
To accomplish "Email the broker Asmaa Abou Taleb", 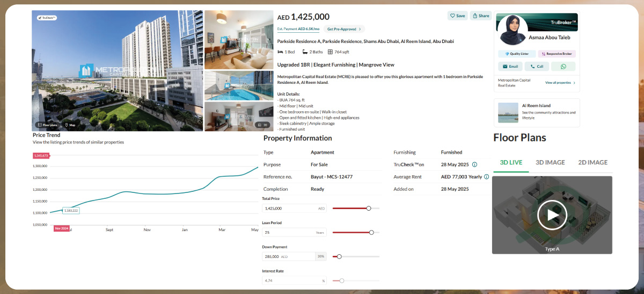I will tap(510, 67).
